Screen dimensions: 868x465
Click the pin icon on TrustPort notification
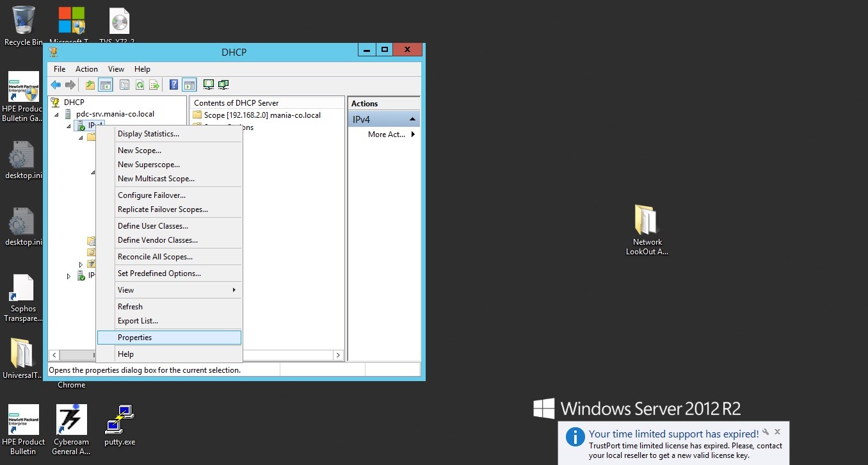coord(766,432)
